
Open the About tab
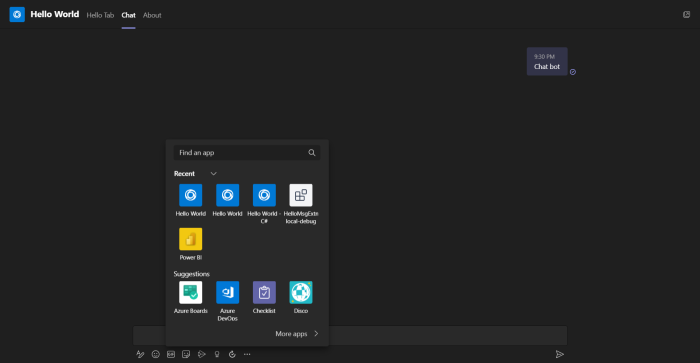coord(152,15)
